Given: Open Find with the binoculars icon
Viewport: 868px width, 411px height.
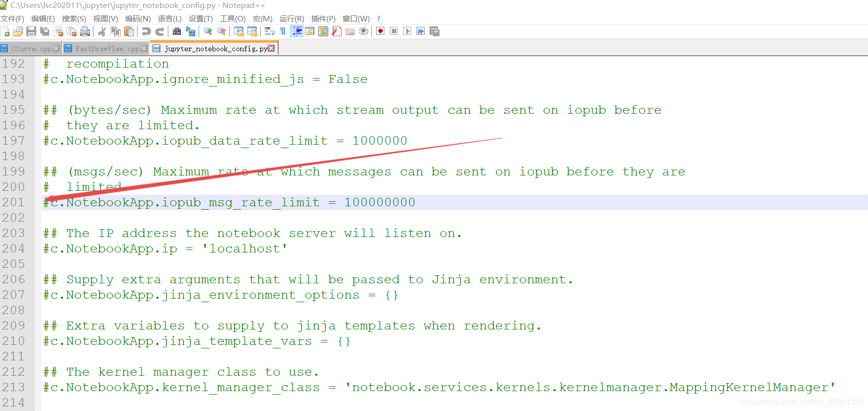Looking at the screenshot, I should coord(177,31).
